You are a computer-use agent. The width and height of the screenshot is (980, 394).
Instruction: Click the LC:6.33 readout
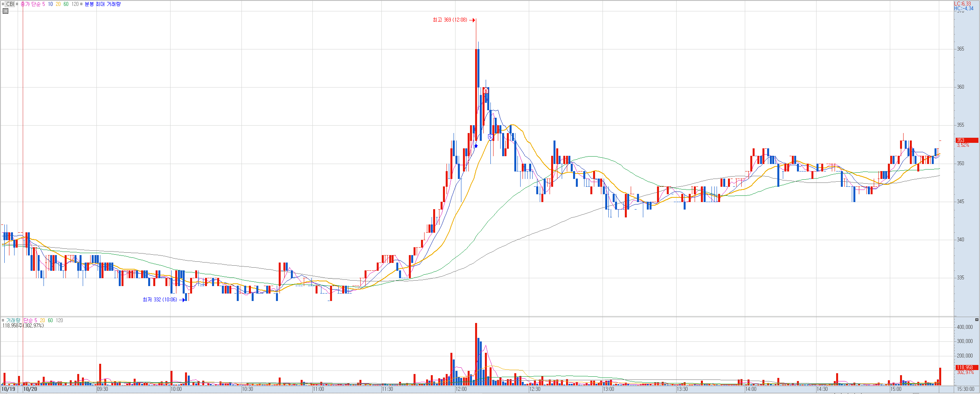point(962,4)
